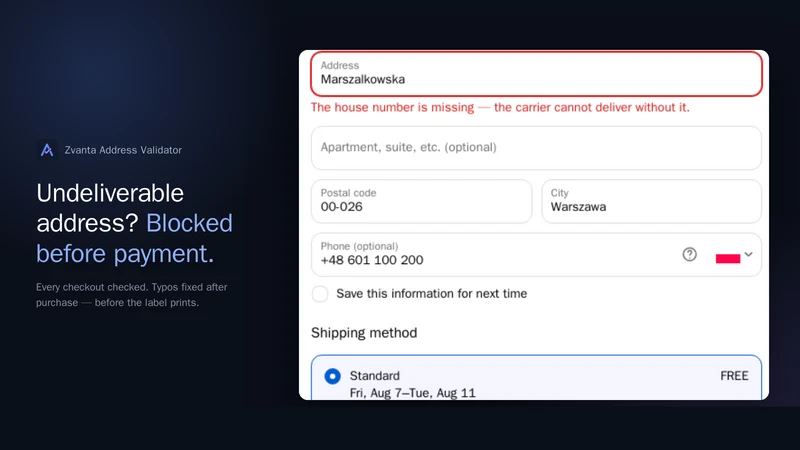Click the City field with Warszawa
The height and width of the screenshot is (450, 800).
(652, 201)
